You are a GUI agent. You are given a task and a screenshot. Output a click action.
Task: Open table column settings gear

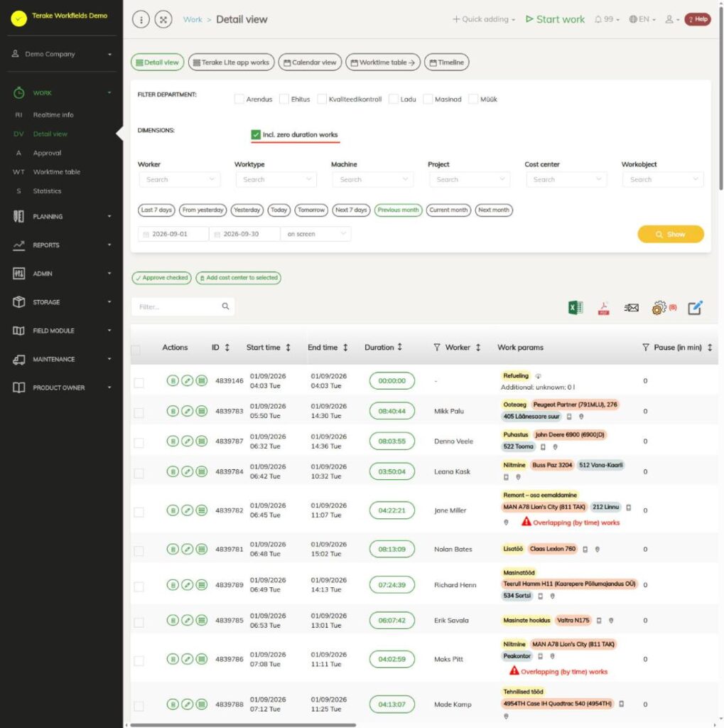click(659, 307)
